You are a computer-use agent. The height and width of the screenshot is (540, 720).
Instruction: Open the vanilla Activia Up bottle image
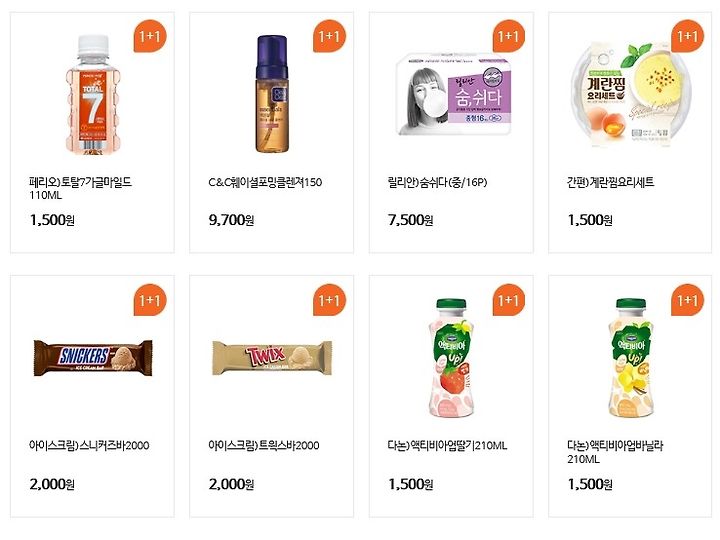(630, 358)
